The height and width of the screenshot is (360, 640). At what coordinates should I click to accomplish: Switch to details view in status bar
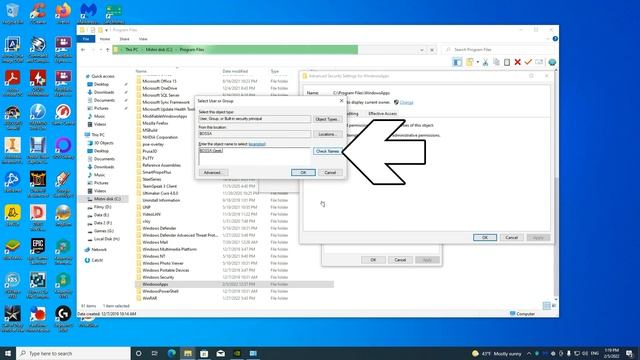click(547, 306)
